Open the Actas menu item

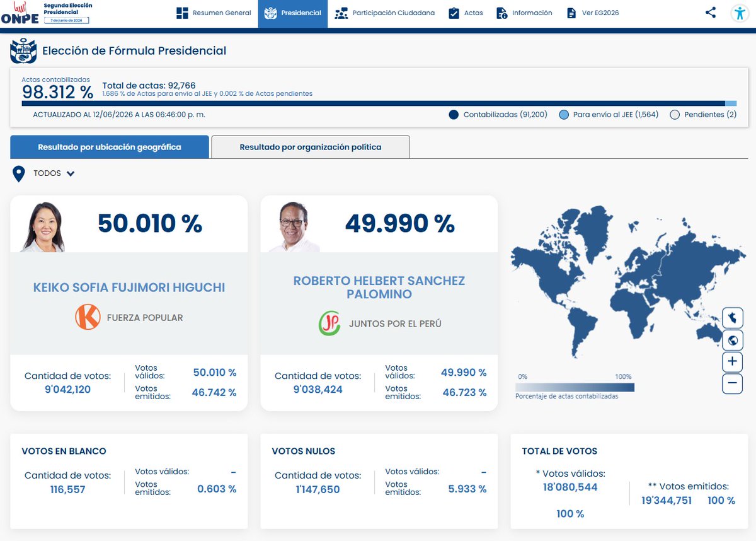pos(466,13)
